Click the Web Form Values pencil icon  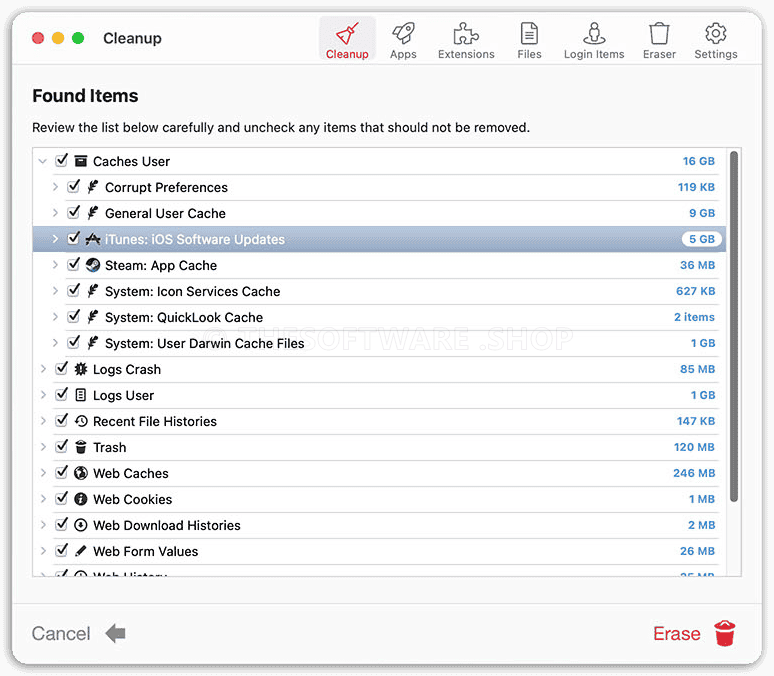coord(80,551)
